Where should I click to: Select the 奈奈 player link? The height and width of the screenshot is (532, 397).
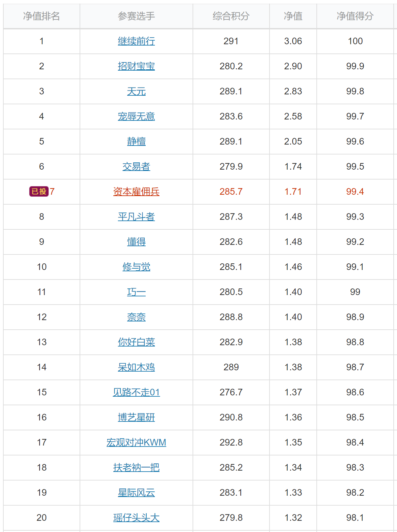point(136,317)
